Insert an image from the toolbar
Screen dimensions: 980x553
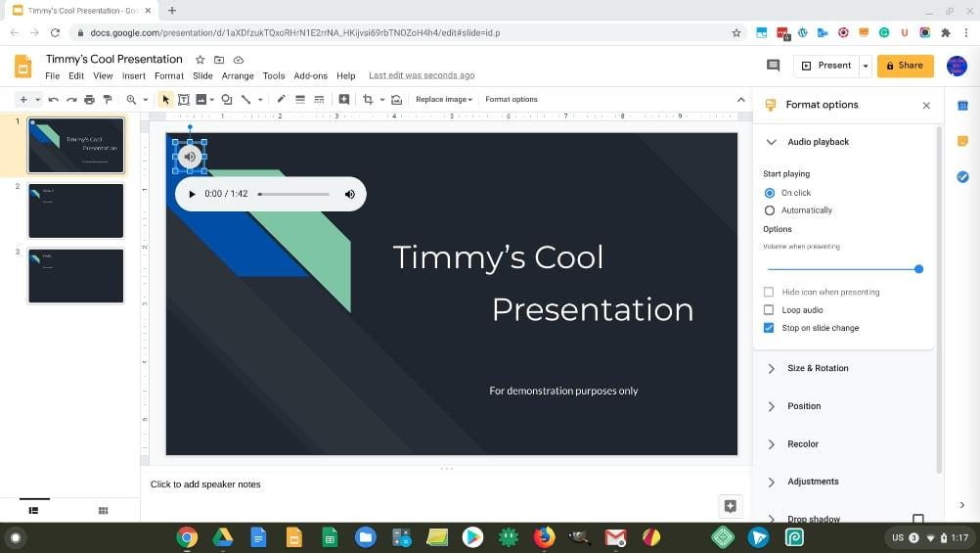point(201,100)
